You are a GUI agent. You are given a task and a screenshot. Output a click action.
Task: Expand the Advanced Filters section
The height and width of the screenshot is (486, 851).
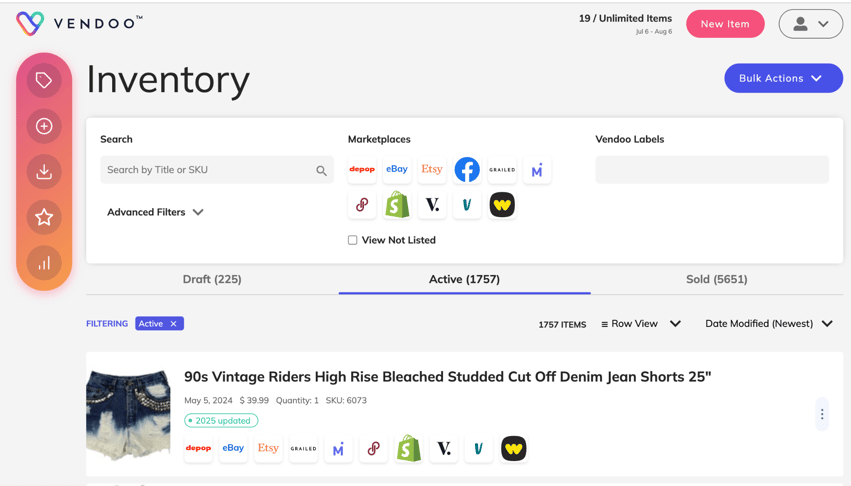pos(155,212)
